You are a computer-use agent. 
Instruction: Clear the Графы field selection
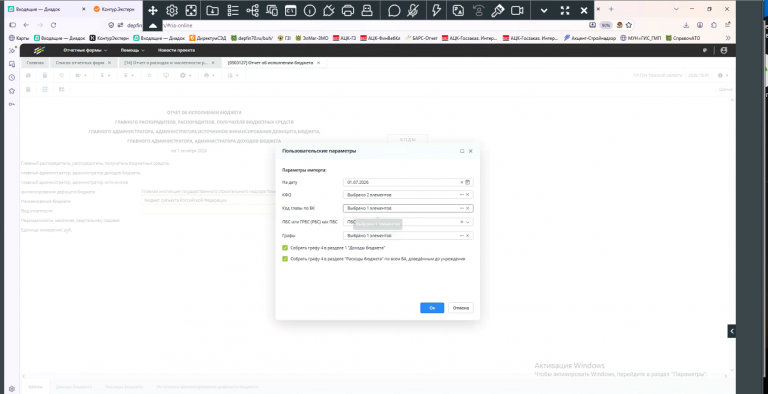468,236
